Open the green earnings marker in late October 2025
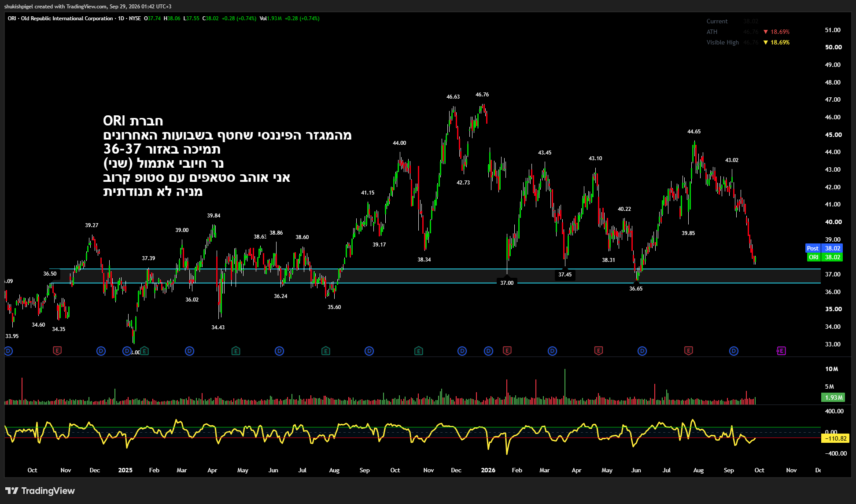This screenshot has width=856, height=504. pos(418,351)
